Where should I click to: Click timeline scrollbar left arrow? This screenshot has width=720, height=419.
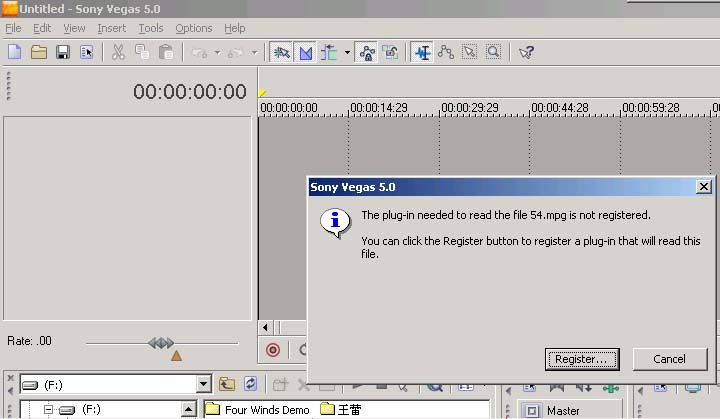click(x=265, y=328)
